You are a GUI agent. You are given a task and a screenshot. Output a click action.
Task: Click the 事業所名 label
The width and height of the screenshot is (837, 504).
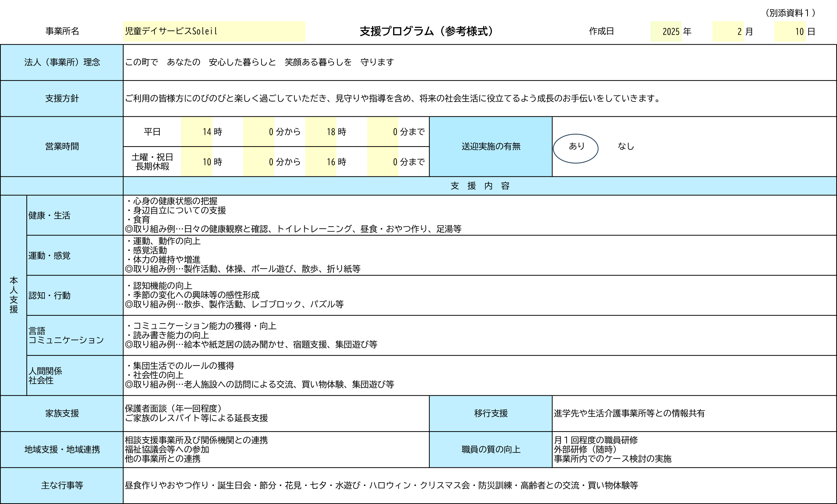(x=62, y=31)
